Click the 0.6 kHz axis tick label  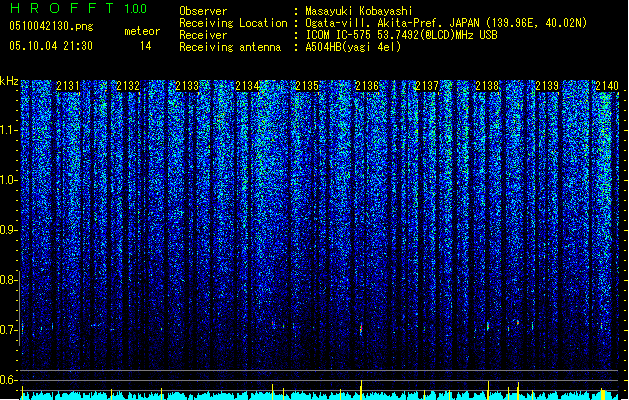[x=8, y=380]
